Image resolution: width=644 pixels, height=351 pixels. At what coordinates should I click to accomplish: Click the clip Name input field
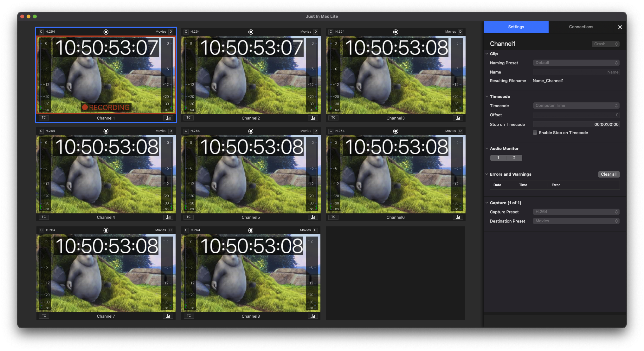pyautogui.click(x=576, y=72)
